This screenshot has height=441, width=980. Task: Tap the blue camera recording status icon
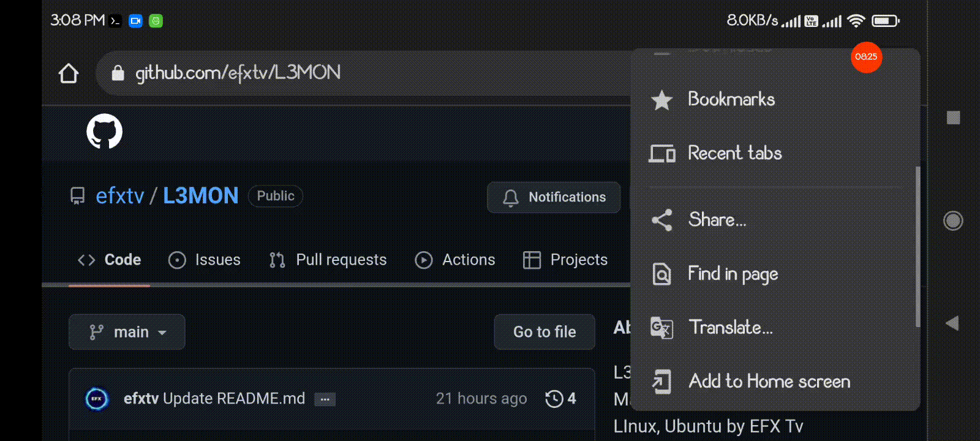135,21
